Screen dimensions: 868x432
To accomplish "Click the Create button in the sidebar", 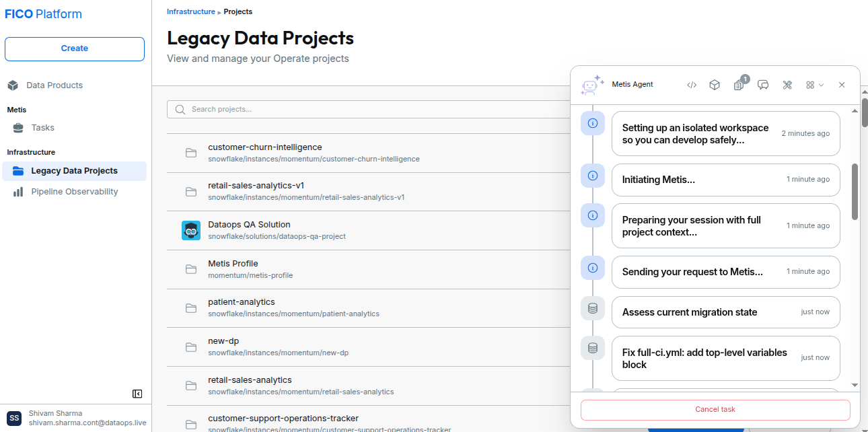I will [75, 48].
